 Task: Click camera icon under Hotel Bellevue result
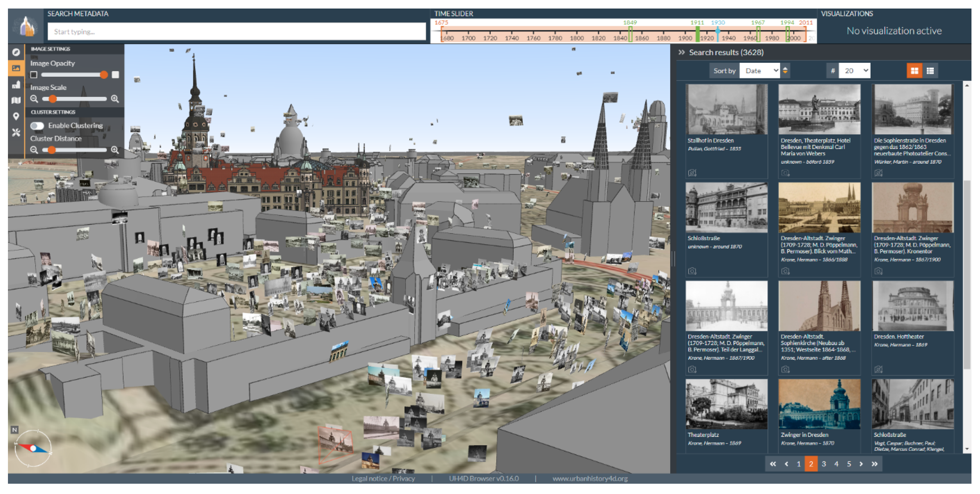pos(785,173)
